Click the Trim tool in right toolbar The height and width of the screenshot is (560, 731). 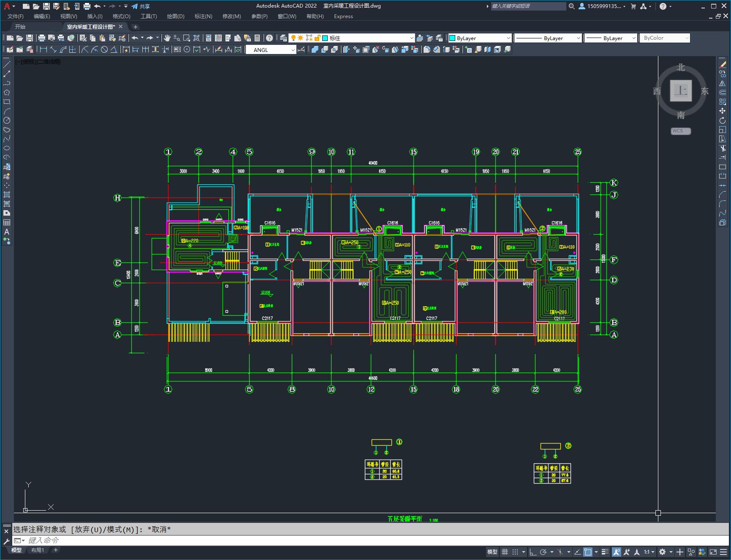coord(723,148)
